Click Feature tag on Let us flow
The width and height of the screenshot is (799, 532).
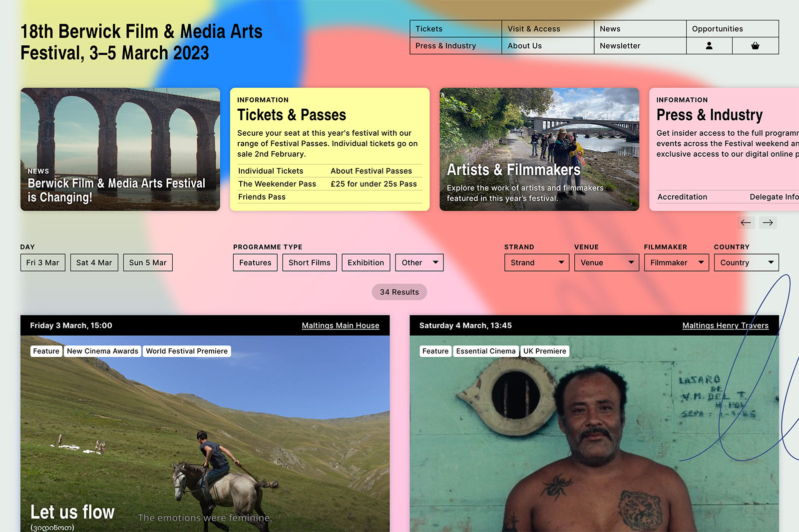(46, 351)
